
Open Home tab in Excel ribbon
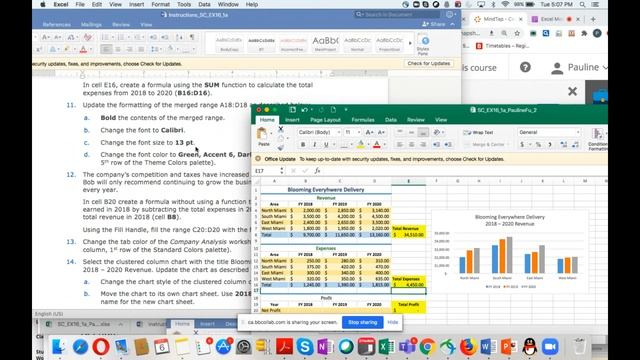click(x=267, y=120)
